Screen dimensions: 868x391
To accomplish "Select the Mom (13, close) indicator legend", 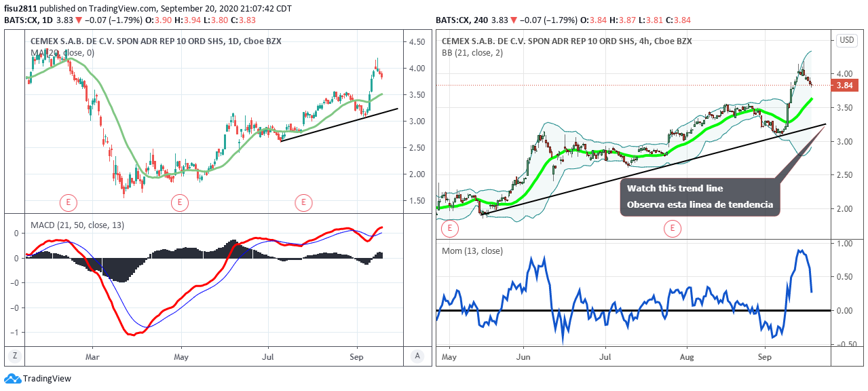I will tap(472, 250).
